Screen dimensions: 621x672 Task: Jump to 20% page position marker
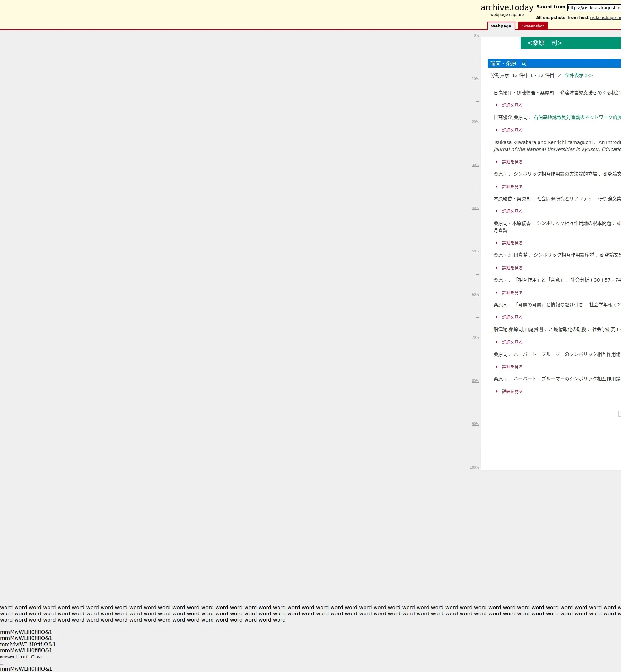click(x=475, y=122)
